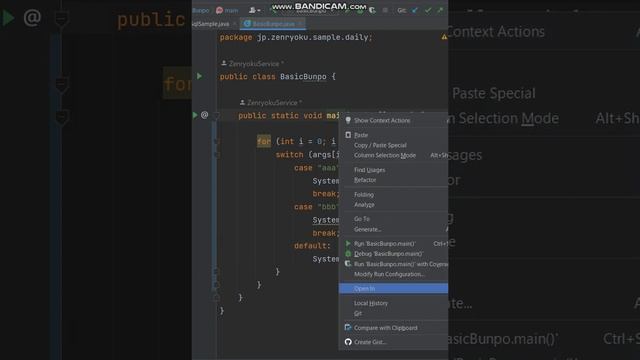Open the Folding submenu
This screenshot has width=640, height=360.
(393, 195)
